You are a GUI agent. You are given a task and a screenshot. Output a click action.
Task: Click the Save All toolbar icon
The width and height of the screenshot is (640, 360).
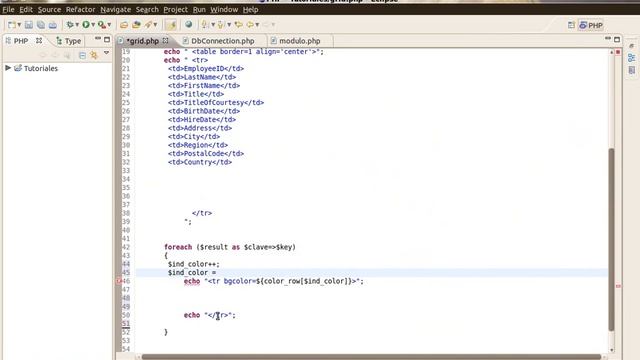[41, 25]
